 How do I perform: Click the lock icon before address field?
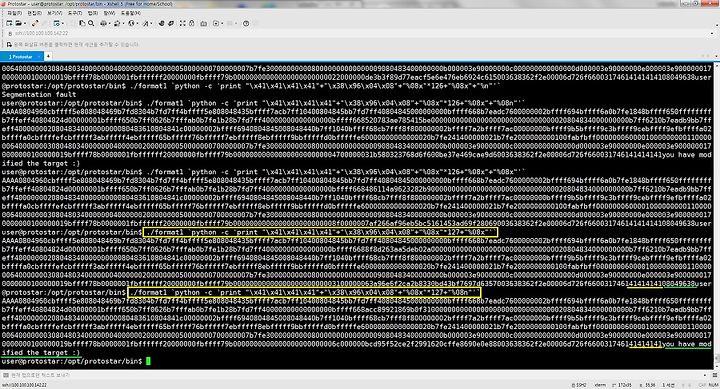coord(10,34)
